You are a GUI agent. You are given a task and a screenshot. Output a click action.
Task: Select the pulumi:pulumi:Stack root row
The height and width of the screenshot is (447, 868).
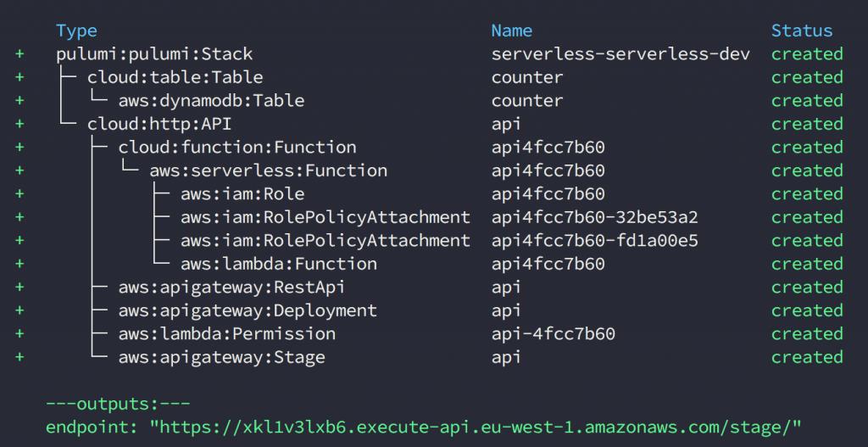[x=154, y=54]
